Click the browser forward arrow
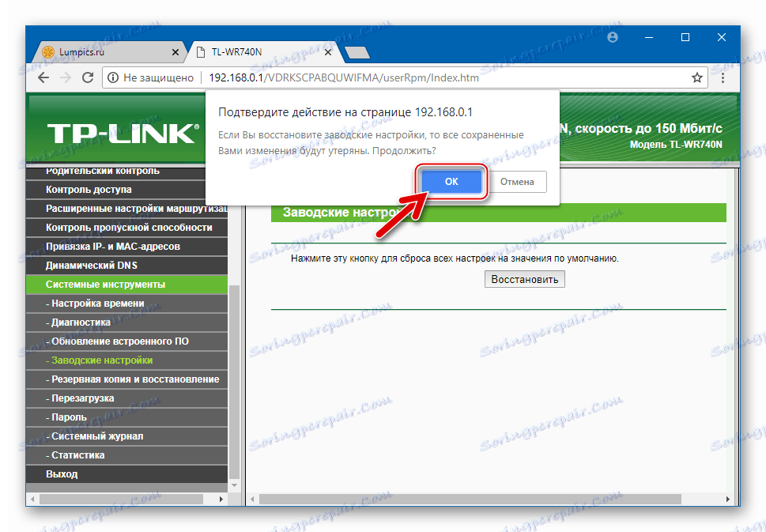Viewport: 766px width, 532px height. 66,77
